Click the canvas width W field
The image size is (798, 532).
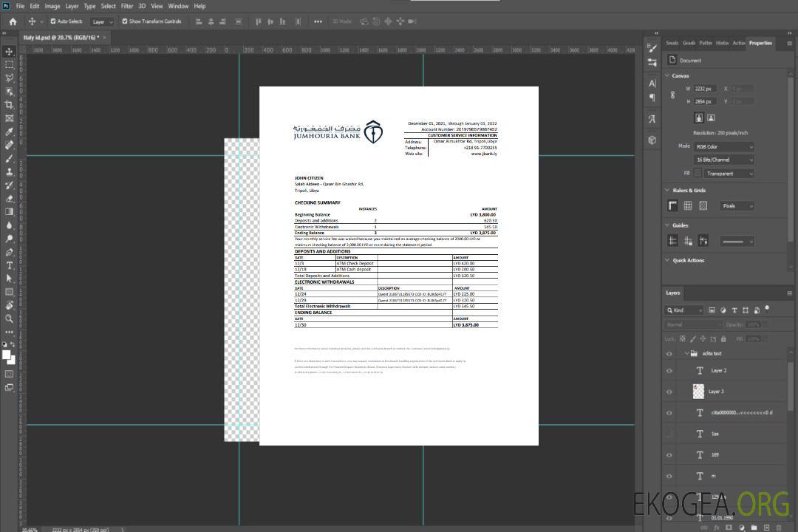[x=706, y=89]
